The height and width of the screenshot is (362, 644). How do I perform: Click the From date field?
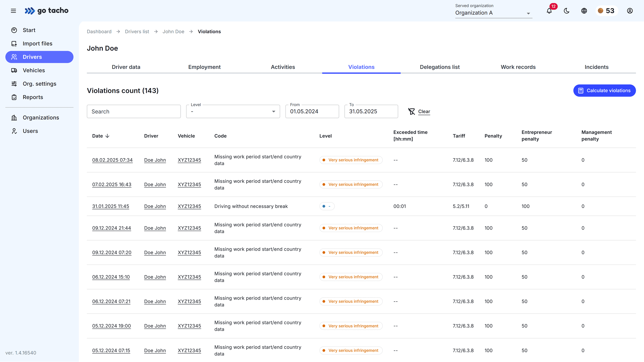point(312,111)
